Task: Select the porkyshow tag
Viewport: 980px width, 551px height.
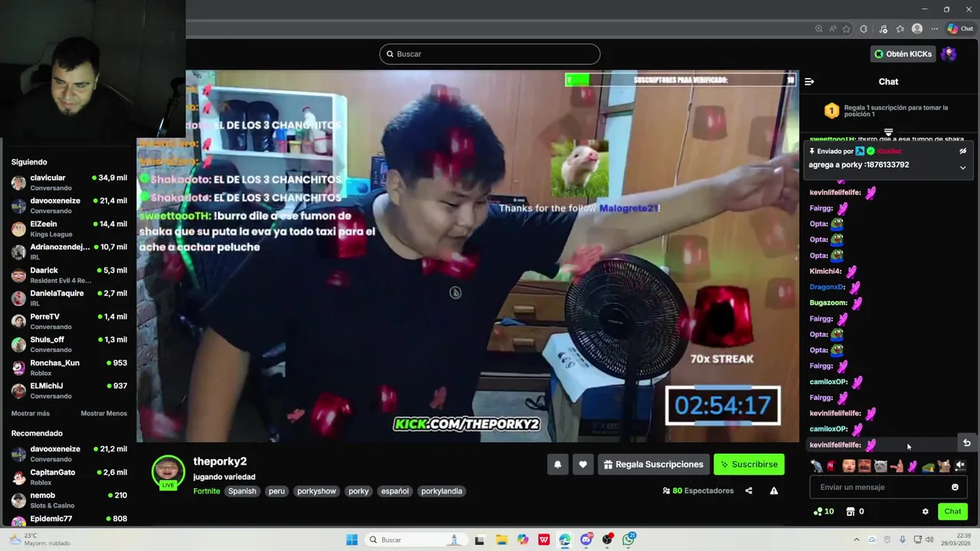Action: (x=316, y=491)
